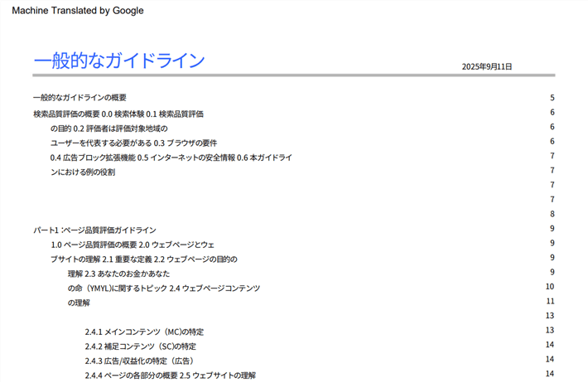Click the line 'の命（YMYL)に関するトピック 2.4'
Image resolution: width=588 pixels, height=383 pixels.
[163, 288]
